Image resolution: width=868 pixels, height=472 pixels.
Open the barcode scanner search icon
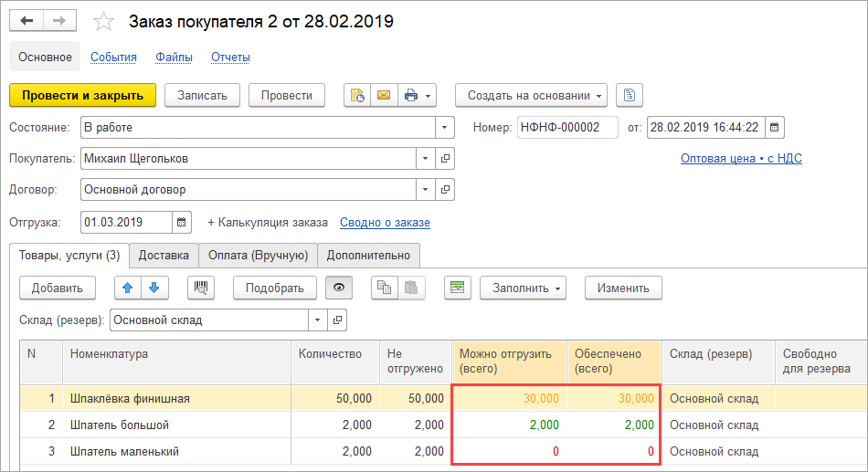point(201,288)
